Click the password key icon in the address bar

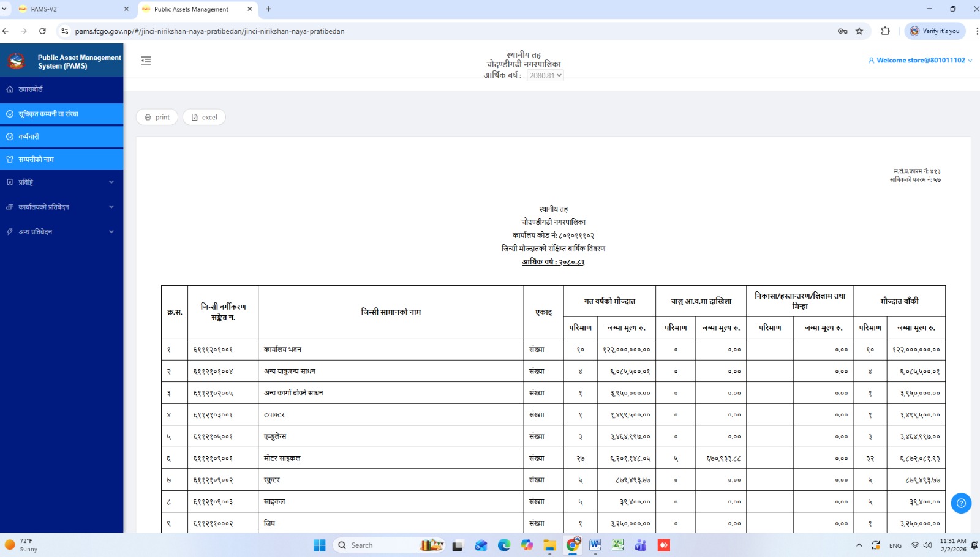pos(842,31)
